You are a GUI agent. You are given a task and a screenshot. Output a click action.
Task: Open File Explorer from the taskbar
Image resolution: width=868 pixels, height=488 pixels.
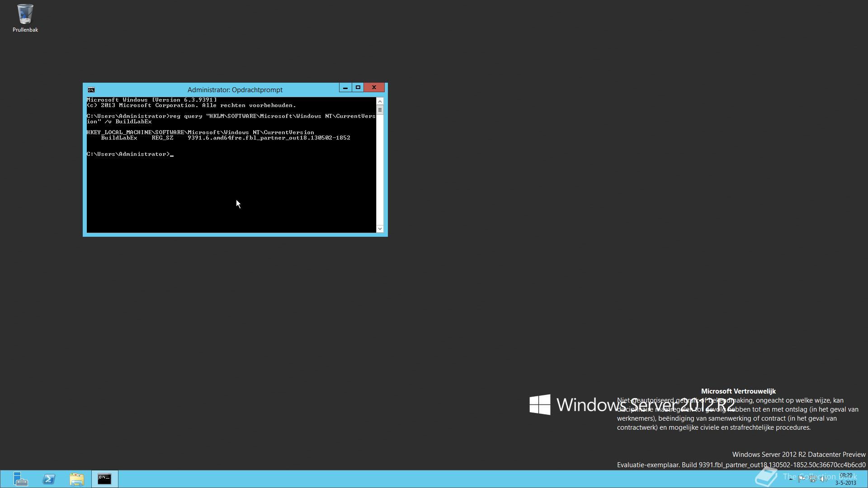(x=77, y=479)
